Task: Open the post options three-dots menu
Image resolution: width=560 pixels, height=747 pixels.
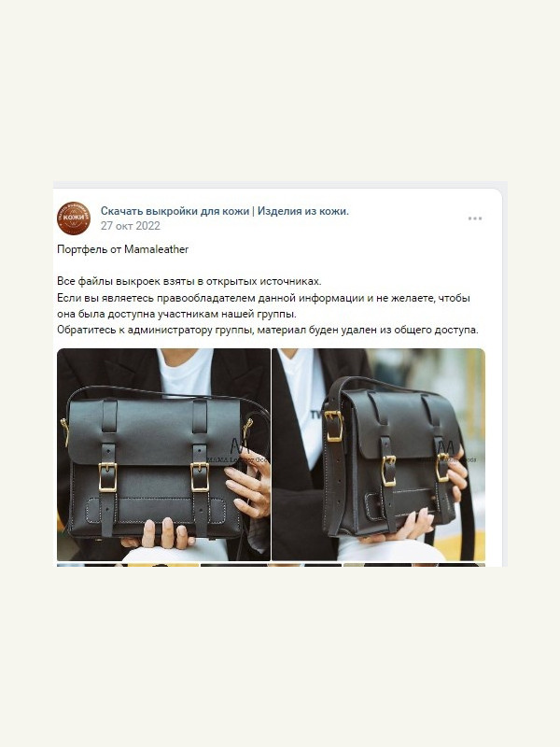Action: point(475,218)
